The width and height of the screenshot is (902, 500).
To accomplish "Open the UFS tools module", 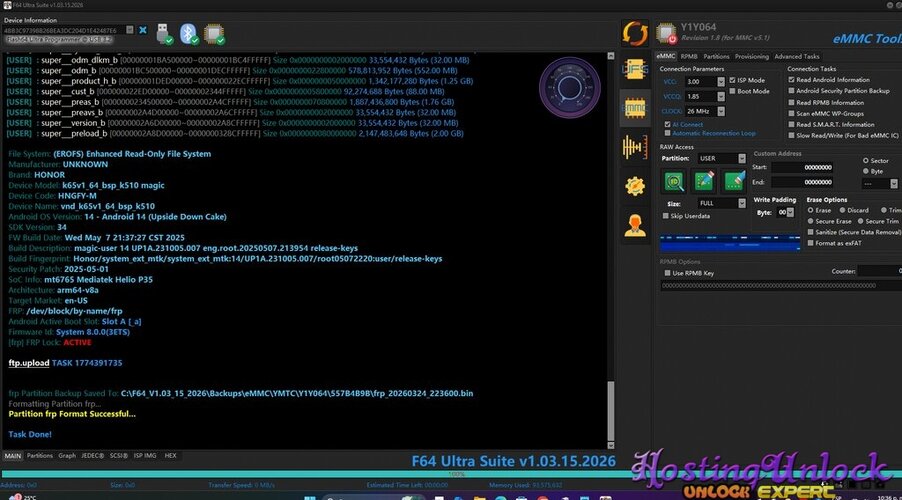I will 634,68.
